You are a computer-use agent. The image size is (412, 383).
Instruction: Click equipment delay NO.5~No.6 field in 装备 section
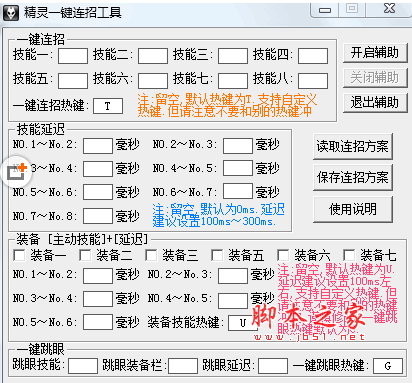click(98, 322)
